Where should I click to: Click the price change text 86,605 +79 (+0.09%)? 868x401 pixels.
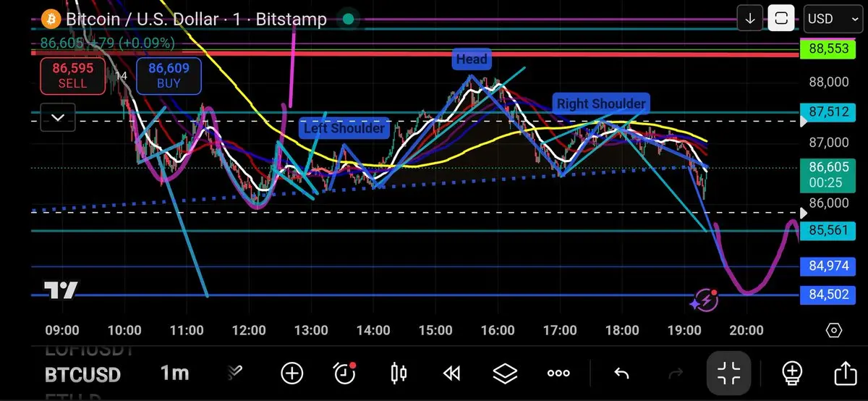tap(107, 43)
